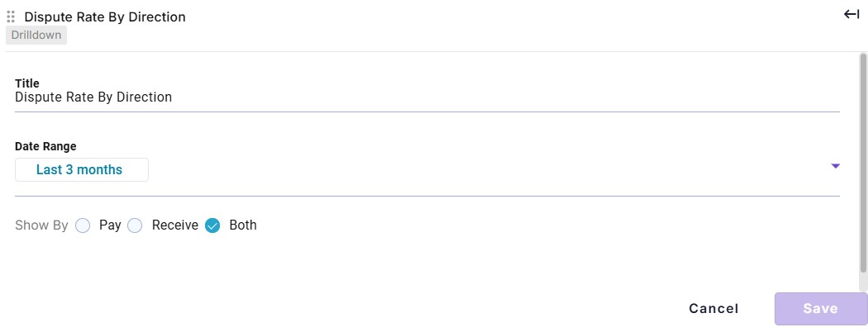Click the Show By label

[41, 225]
